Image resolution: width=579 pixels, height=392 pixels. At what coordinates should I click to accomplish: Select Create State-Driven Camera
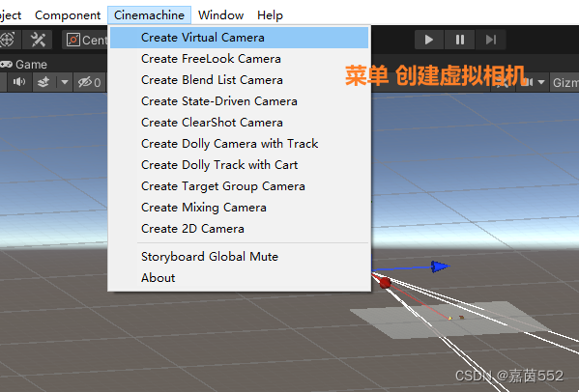(240, 101)
